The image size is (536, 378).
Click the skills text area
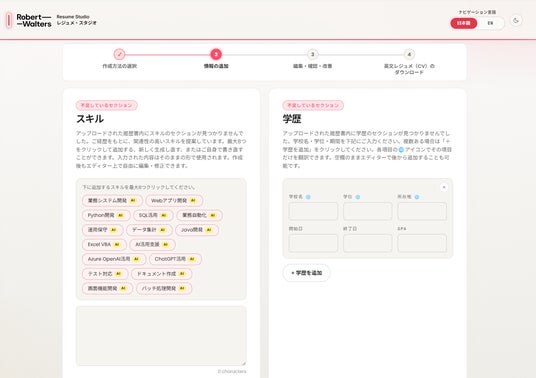161,336
